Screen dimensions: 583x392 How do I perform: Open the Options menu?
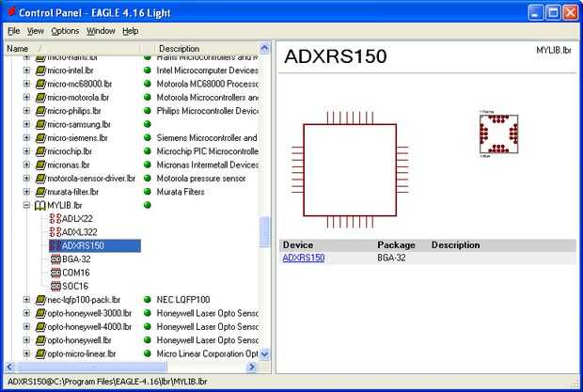point(65,31)
